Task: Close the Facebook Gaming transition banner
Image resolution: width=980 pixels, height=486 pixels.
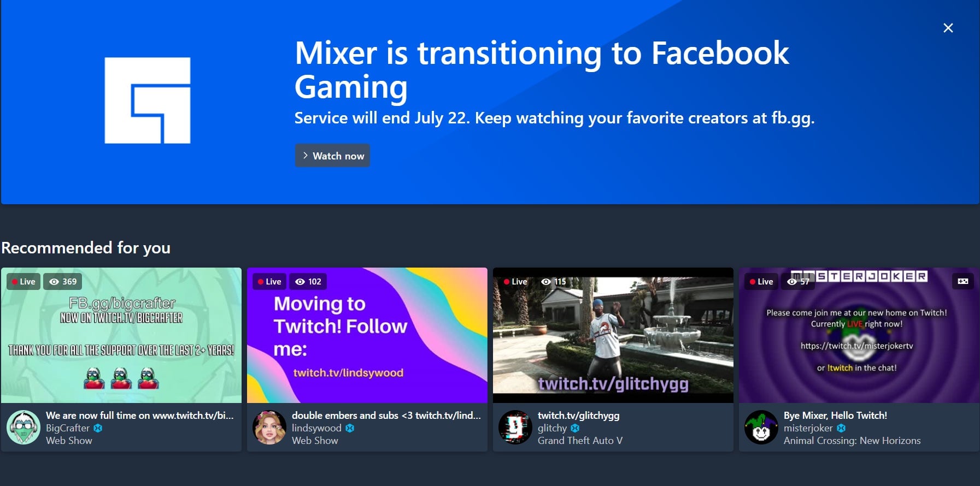Action: [x=948, y=28]
